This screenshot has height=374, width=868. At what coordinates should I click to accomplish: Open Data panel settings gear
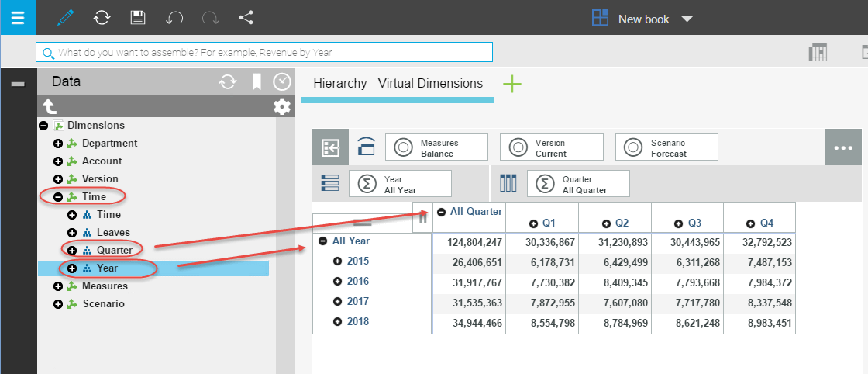tap(282, 106)
